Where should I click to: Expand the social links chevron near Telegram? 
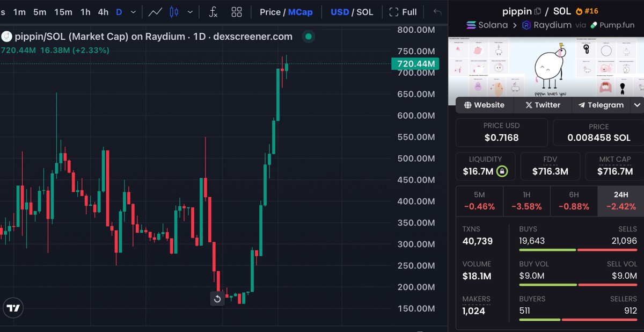637,105
